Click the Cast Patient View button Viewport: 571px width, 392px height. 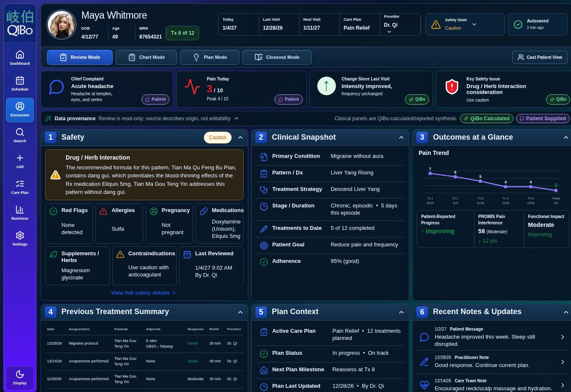[x=540, y=57]
